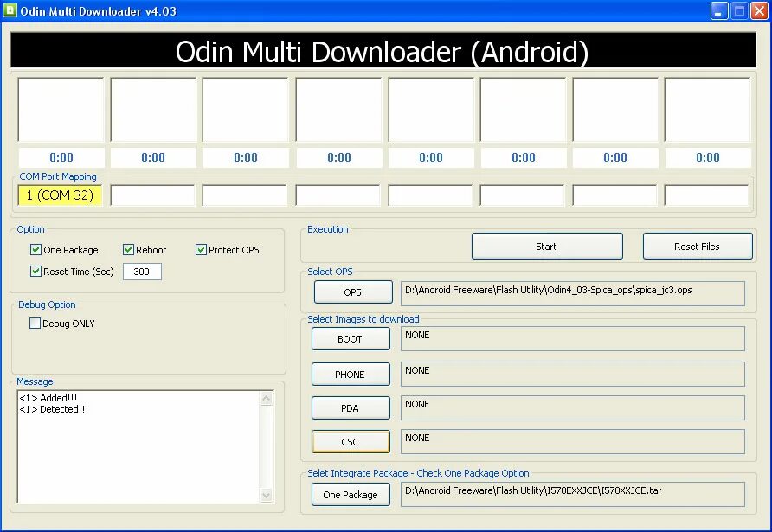Click the Odin Multi Downloader (Android) banner

click(x=383, y=50)
